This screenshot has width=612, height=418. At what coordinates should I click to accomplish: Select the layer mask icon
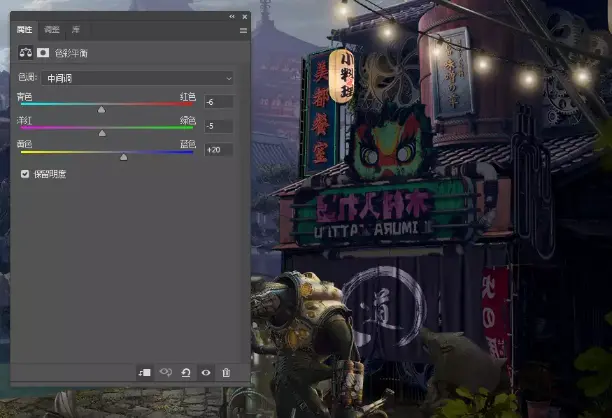[43, 52]
